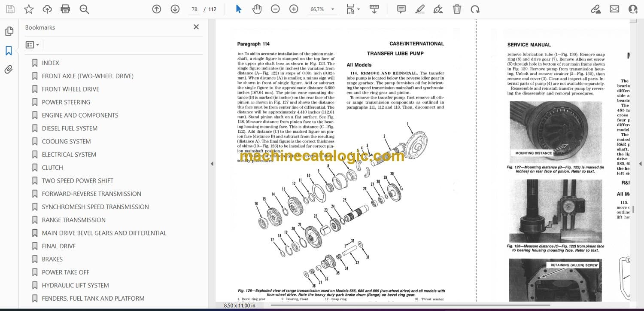The width and height of the screenshot is (644, 311).
Task: Click the "CASE/INTERNATIONAL" header text
Action: pyautogui.click(x=416, y=43)
